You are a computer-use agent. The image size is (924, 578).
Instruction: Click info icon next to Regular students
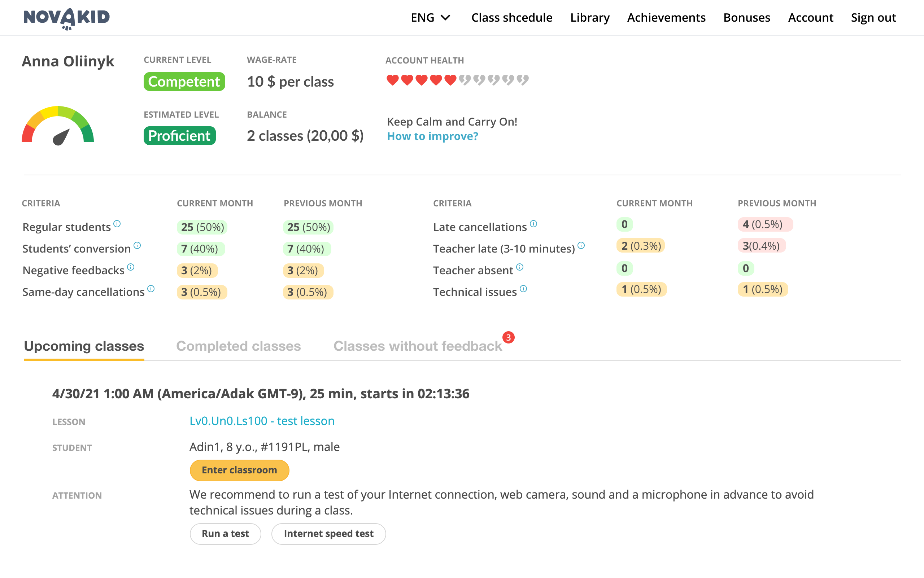pyautogui.click(x=117, y=224)
